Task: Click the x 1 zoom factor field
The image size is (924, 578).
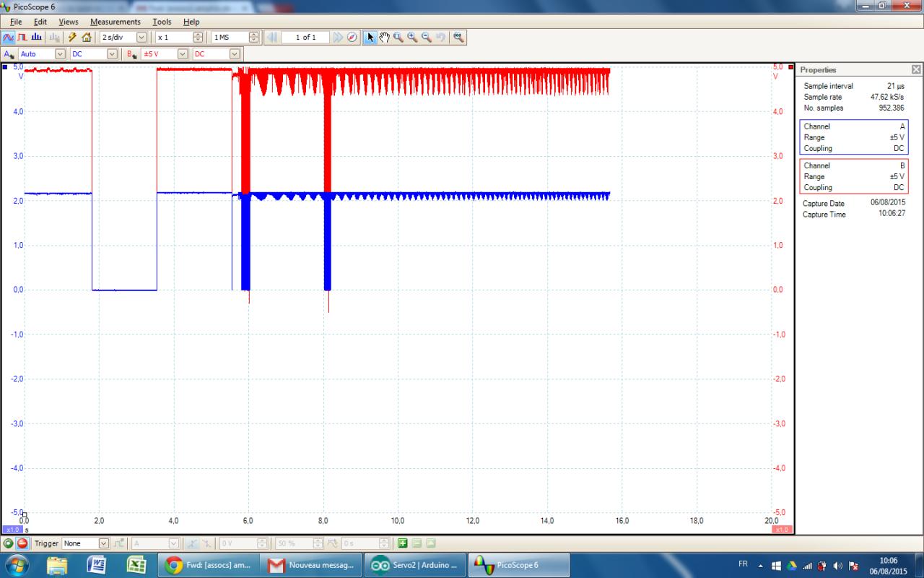Action: 174,37
